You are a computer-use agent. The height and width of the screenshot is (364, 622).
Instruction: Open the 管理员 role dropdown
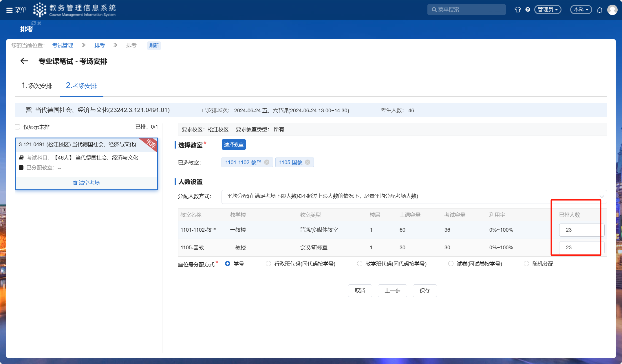coord(548,10)
